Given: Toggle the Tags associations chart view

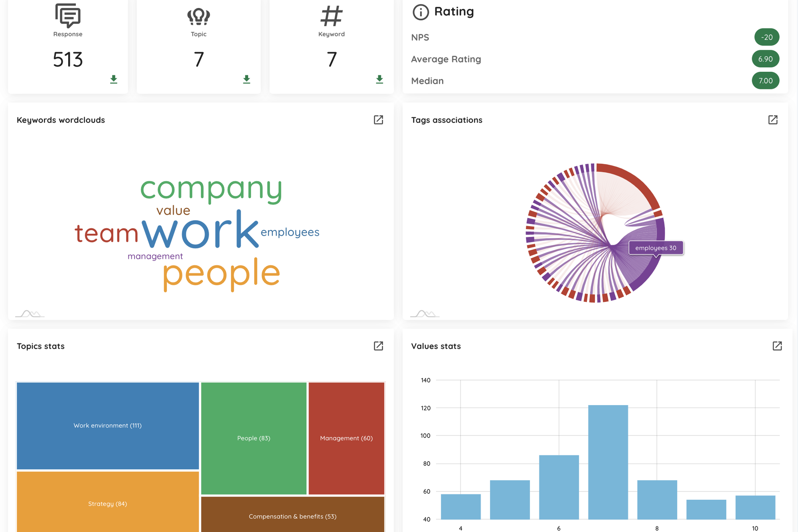Looking at the screenshot, I should pyautogui.click(x=774, y=120).
